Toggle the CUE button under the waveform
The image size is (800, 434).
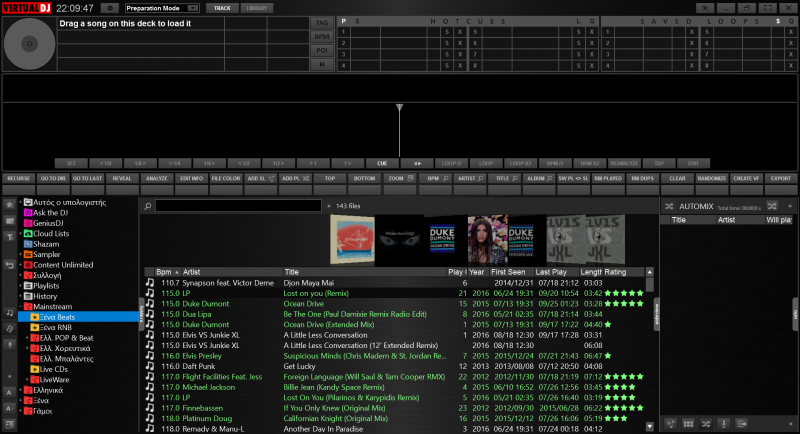point(382,162)
